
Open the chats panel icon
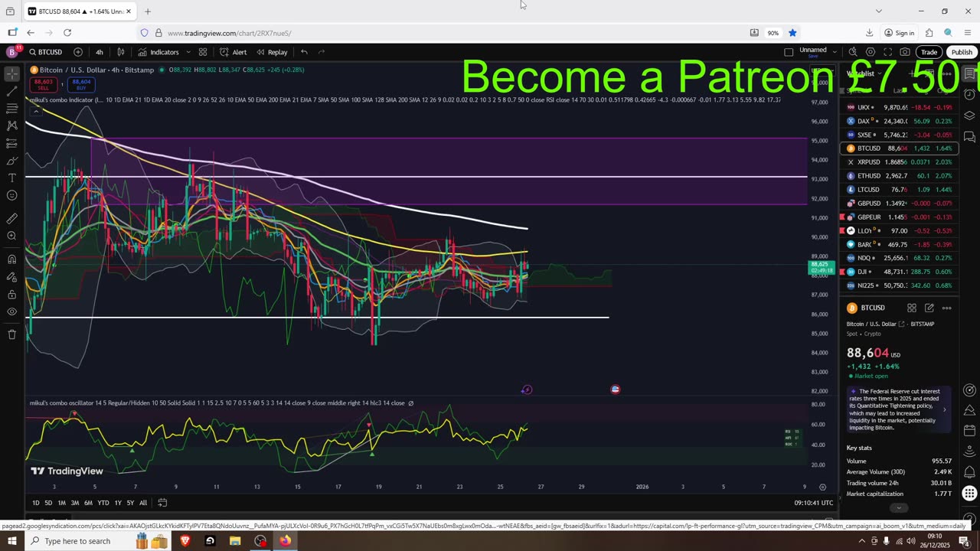pyautogui.click(x=969, y=137)
